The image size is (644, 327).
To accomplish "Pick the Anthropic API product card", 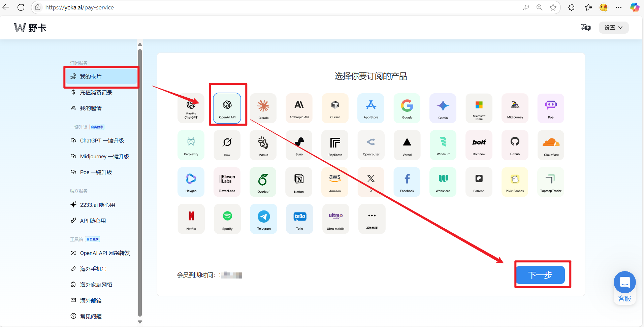I will click(x=299, y=108).
